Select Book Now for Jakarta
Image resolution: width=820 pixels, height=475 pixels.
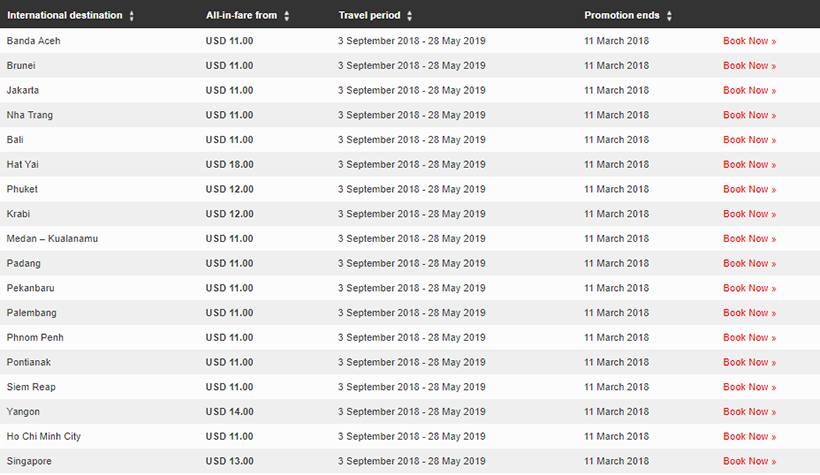pos(749,90)
